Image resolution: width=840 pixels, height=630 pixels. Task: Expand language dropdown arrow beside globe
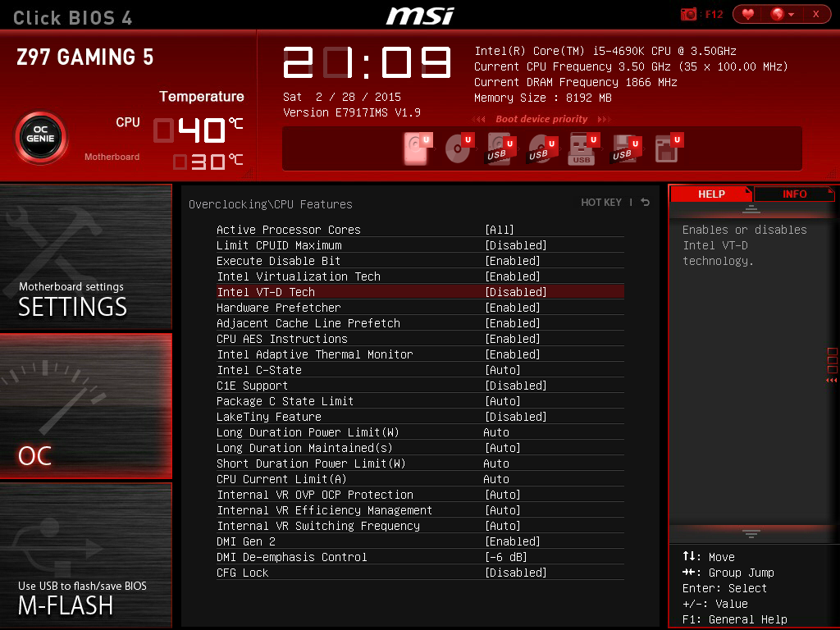pyautogui.click(x=792, y=15)
